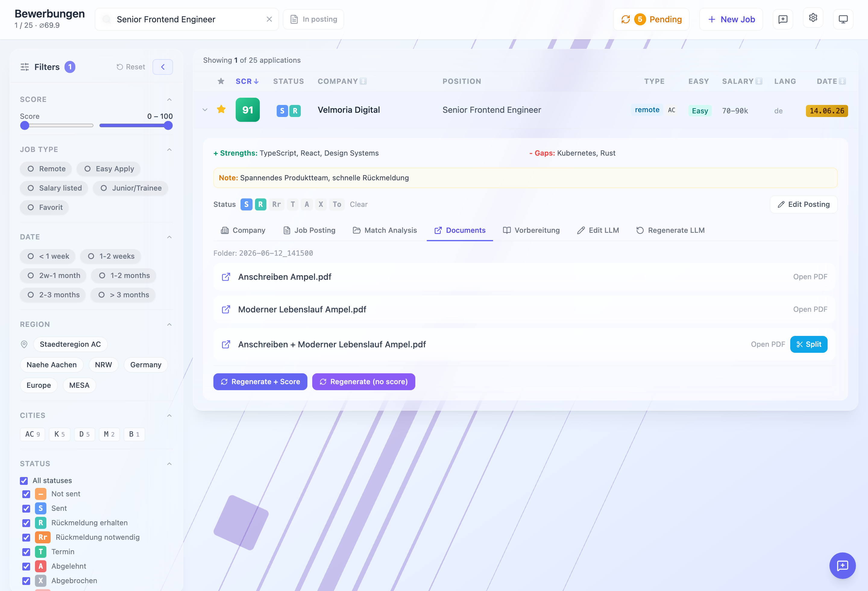Viewport: 868px width, 591px height.
Task: Enable the Remote job type filter
Action: [x=47, y=169]
